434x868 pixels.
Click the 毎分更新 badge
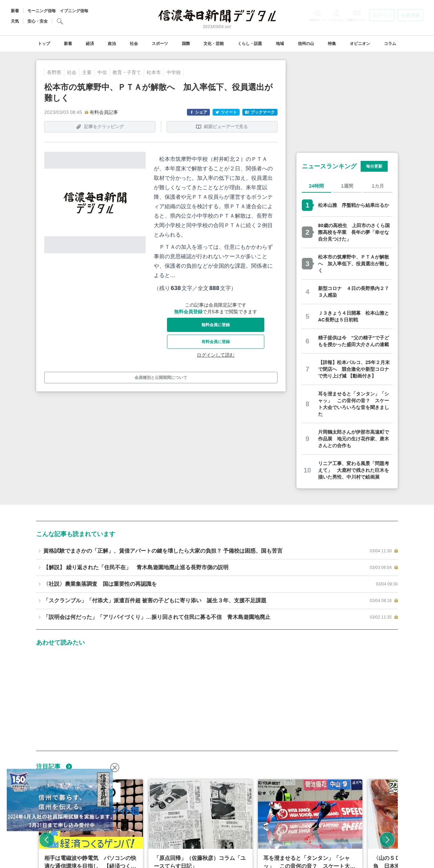(x=374, y=166)
